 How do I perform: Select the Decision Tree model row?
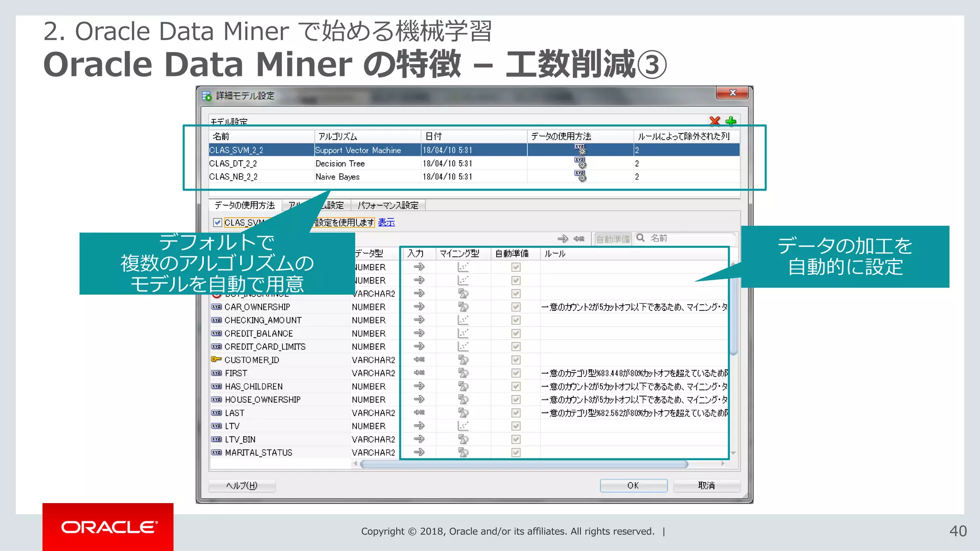click(x=474, y=163)
